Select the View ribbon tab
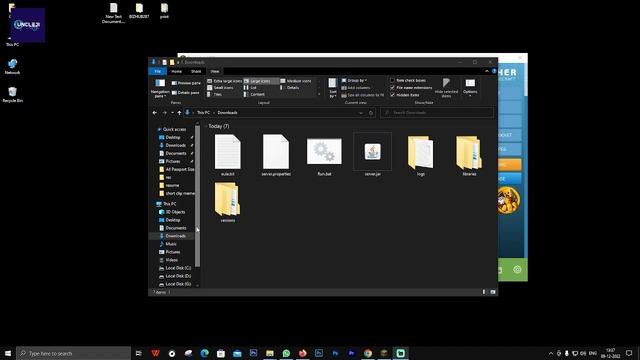 pyautogui.click(x=215, y=71)
